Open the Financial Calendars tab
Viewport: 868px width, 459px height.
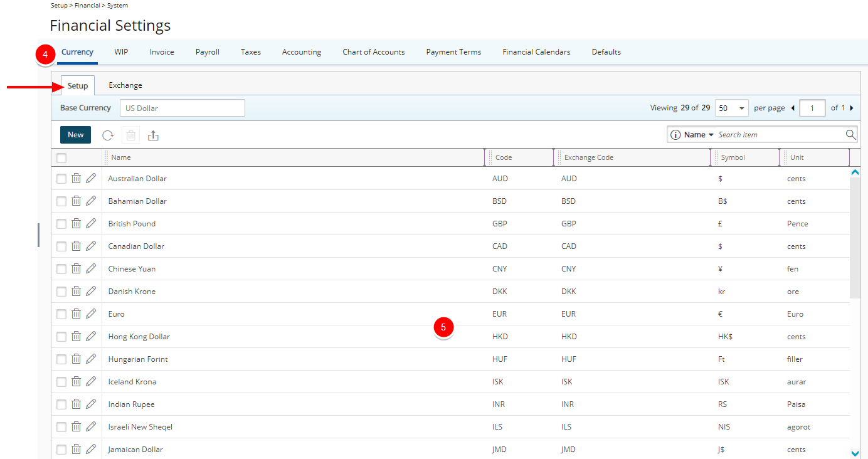(536, 52)
